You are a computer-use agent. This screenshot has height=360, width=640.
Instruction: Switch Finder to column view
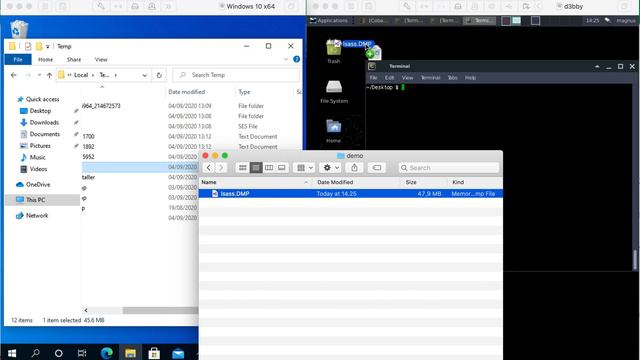269,168
